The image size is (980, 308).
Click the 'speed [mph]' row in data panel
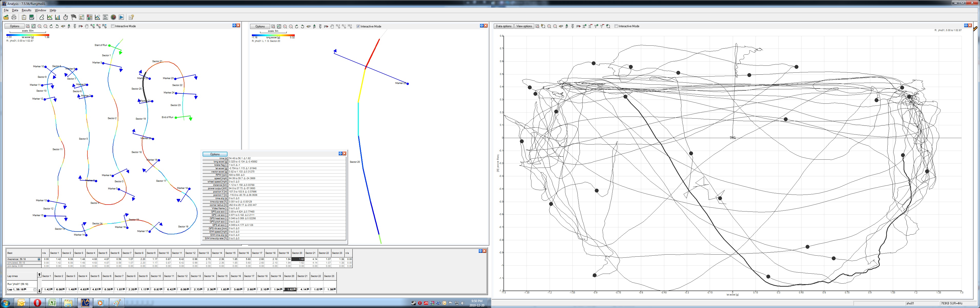pos(274,178)
